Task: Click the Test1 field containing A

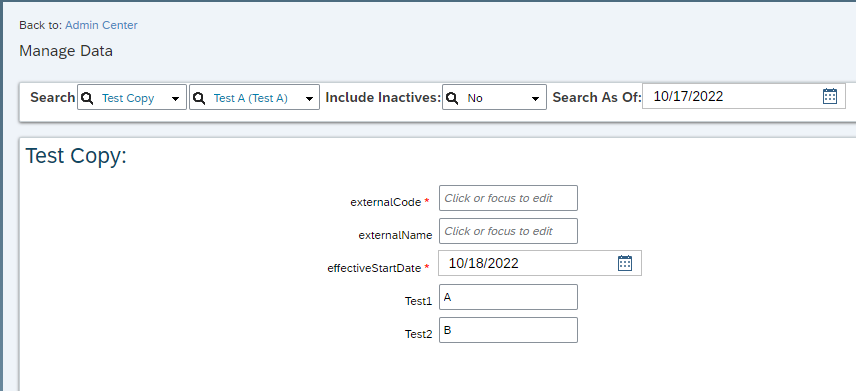Action: point(508,297)
